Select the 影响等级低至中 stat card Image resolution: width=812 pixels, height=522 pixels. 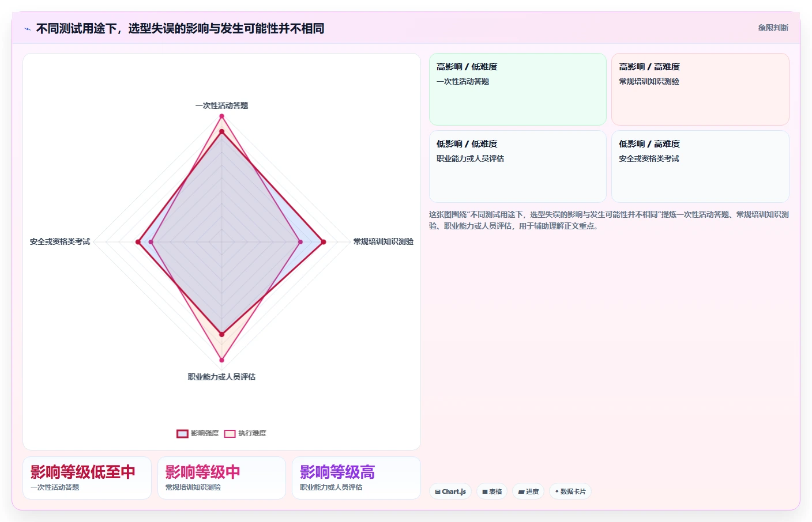(x=87, y=478)
